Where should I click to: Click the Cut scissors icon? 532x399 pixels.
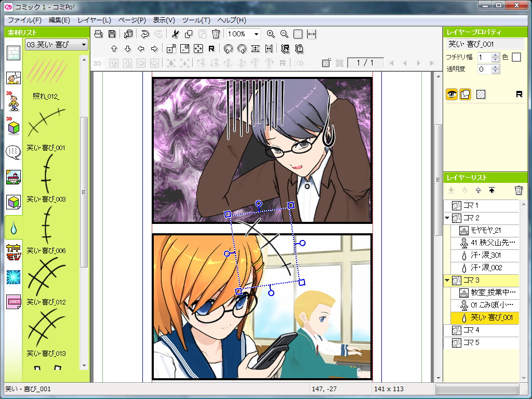[x=175, y=34]
